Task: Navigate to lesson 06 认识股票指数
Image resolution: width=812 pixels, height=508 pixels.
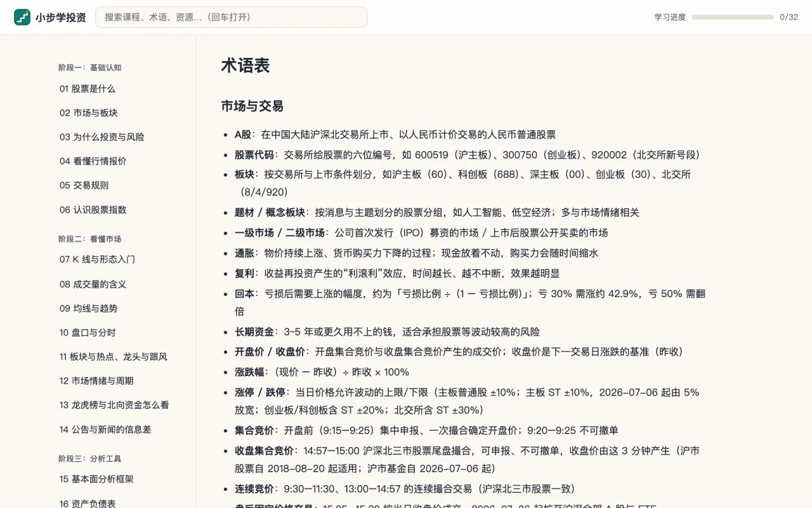Action: pyautogui.click(x=93, y=210)
